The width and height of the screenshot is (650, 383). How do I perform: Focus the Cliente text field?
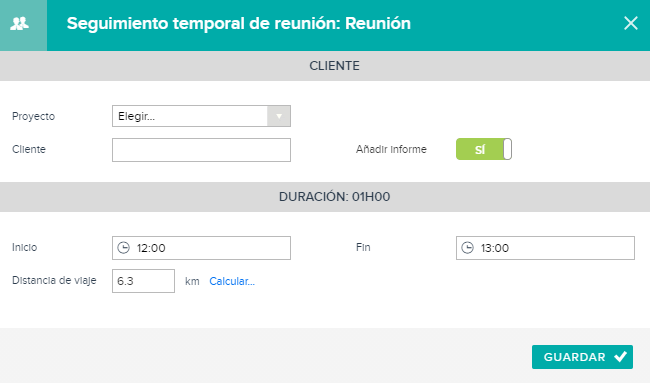point(201,150)
